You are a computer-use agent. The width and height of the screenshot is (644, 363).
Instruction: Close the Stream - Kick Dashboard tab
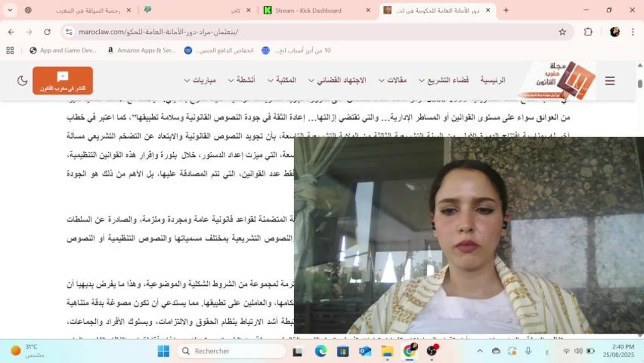pyautogui.click(x=368, y=10)
